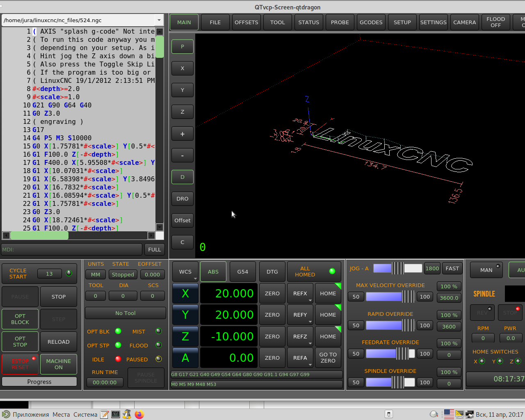The width and height of the screenshot is (525, 420).
Task: Click HOME for the Z axis
Action: click(x=328, y=336)
